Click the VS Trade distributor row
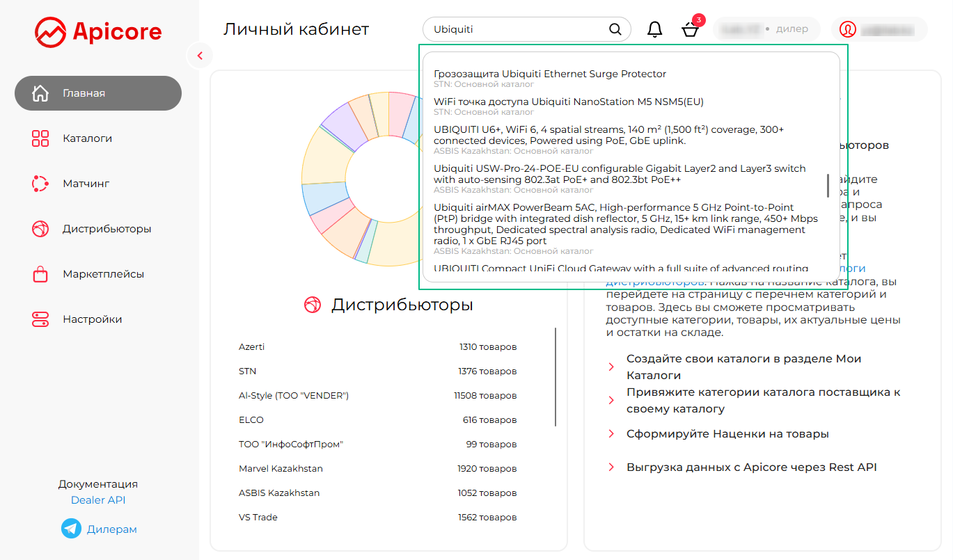Viewport: 953px width, 560px height. (378, 518)
